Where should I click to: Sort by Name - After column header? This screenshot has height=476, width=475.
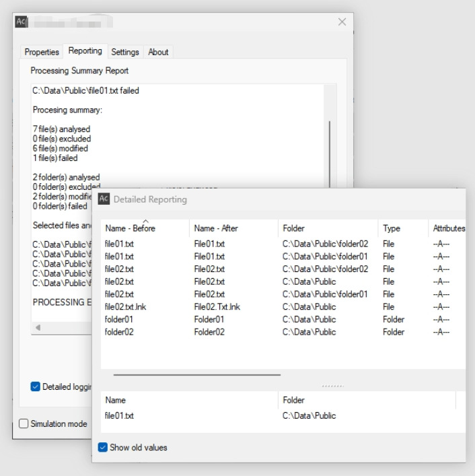coord(233,228)
